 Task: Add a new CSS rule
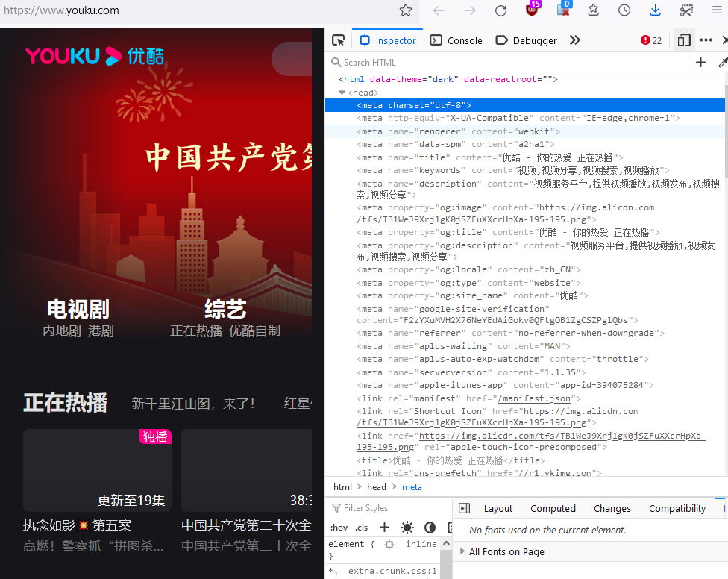[x=384, y=528]
